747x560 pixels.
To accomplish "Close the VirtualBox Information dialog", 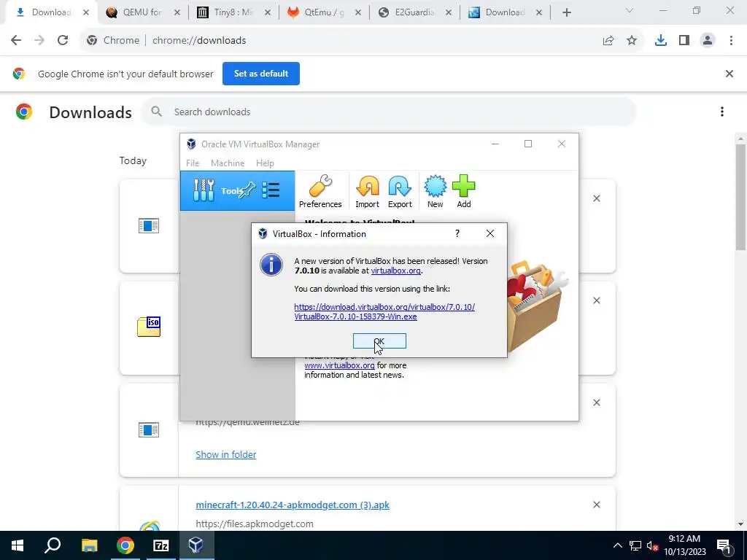I will pyautogui.click(x=489, y=233).
